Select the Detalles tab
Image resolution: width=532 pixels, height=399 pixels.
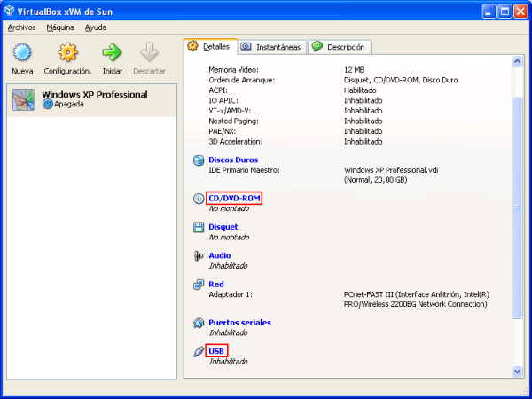coord(208,45)
